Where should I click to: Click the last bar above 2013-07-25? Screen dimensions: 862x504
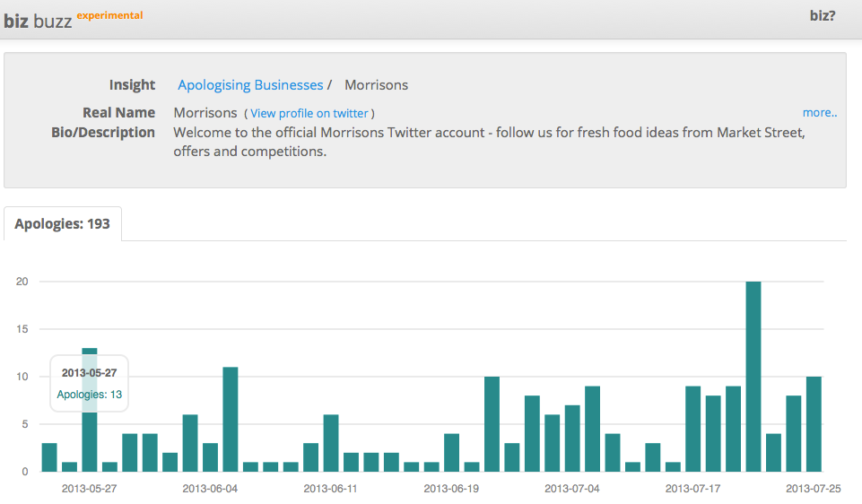click(814, 424)
